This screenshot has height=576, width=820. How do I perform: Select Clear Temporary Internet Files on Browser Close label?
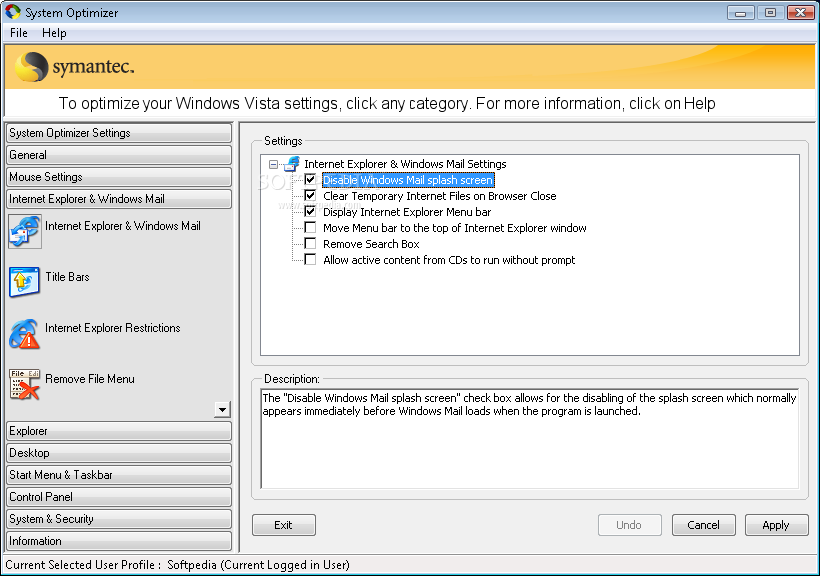point(439,196)
